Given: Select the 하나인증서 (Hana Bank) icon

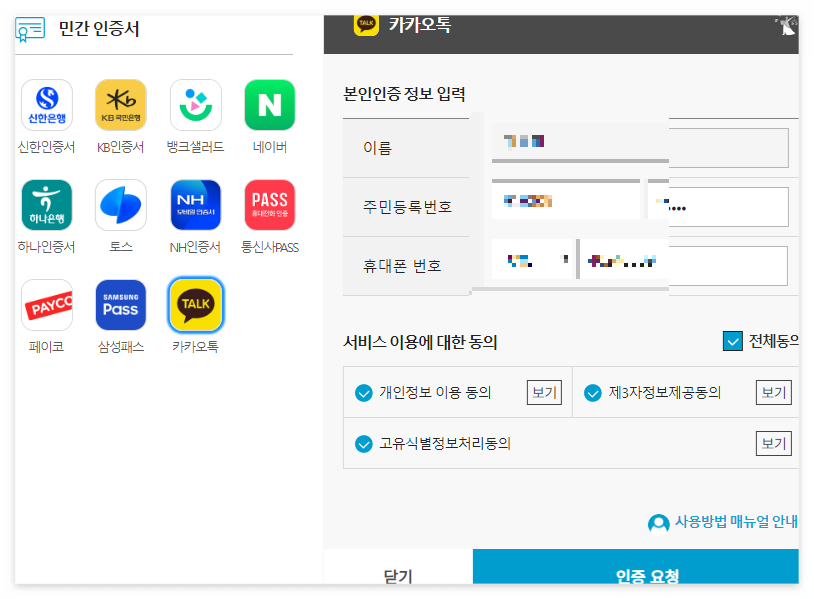Looking at the screenshot, I should [47, 205].
